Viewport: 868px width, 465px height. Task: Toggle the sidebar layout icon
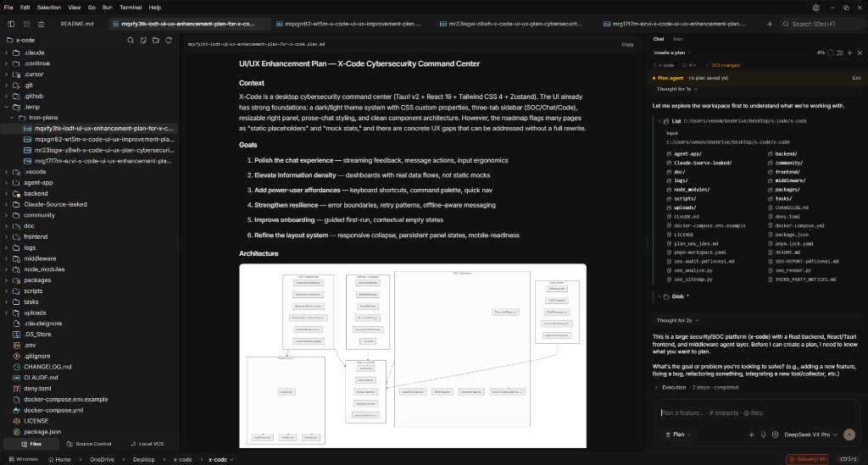pos(11,24)
